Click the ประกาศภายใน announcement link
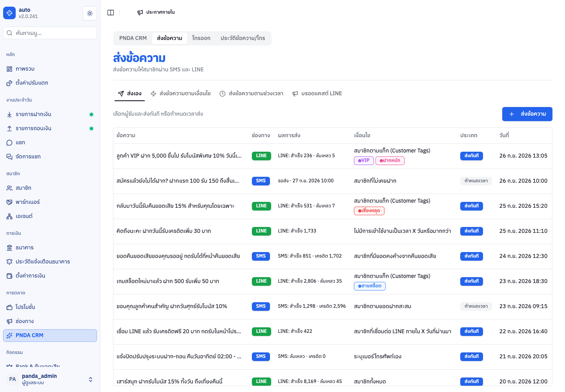This screenshot has height=392, width=565. tap(156, 13)
